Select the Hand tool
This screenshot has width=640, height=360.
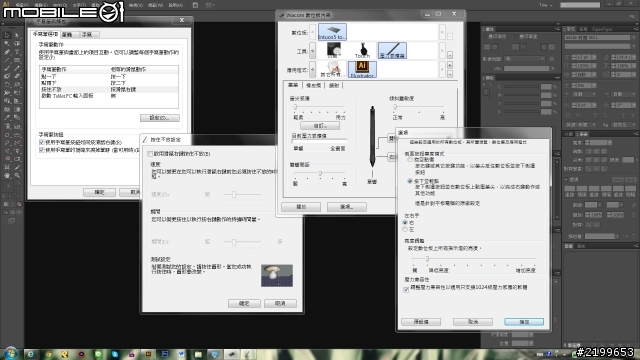click(7, 176)
